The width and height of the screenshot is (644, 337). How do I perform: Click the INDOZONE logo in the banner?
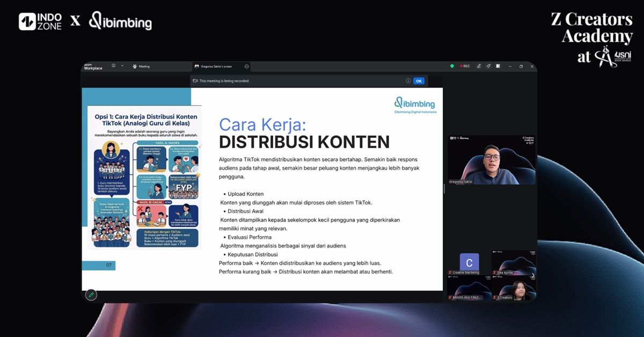40,21
